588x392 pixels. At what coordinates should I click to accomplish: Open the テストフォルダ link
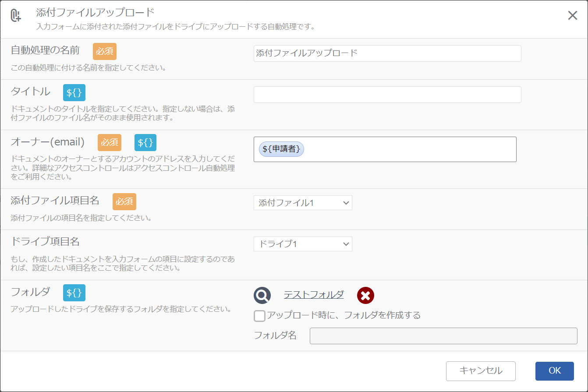[313, 294]
